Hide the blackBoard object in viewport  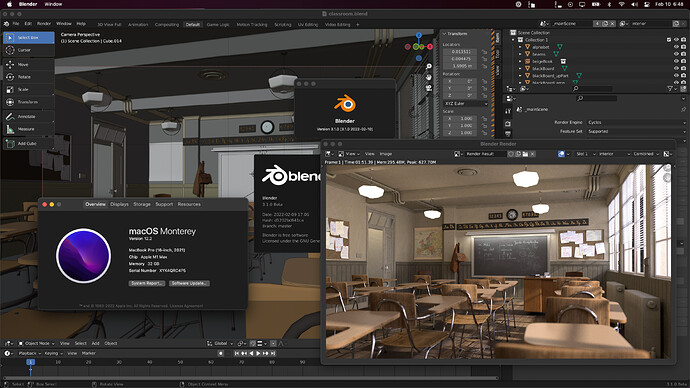676,69
